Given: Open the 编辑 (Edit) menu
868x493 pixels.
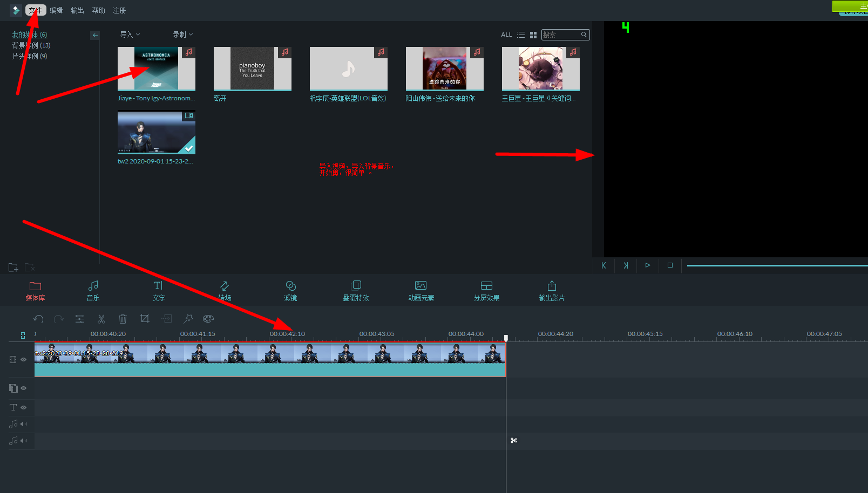Looking at the screenshot, I should [56, 10].
